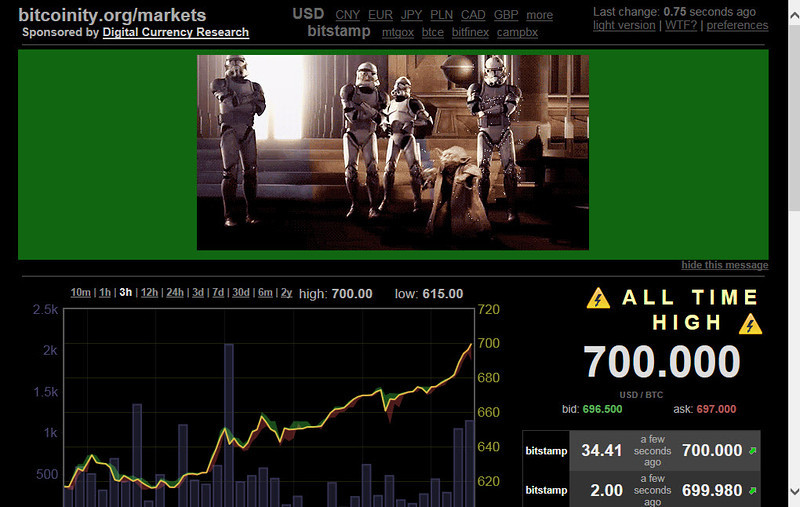Select the bitstamp exchange
This screenshot has height=507, width=800.
point(339,31)
